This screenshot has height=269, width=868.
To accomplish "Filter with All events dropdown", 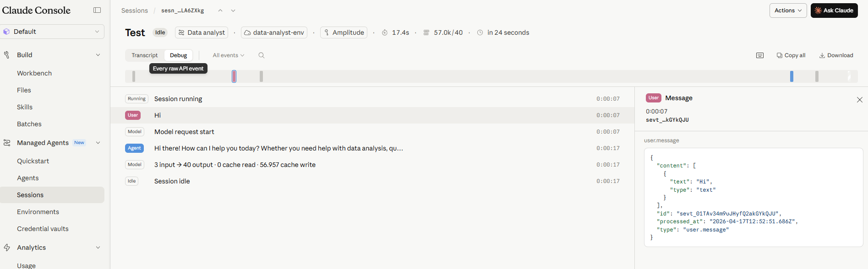I will [x=229, y=55].
